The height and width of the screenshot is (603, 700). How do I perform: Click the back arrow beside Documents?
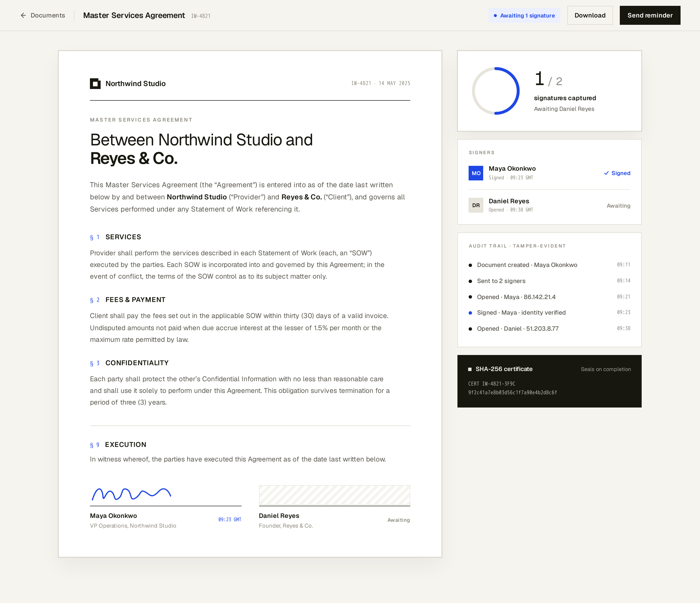click(x=23, y=15)
